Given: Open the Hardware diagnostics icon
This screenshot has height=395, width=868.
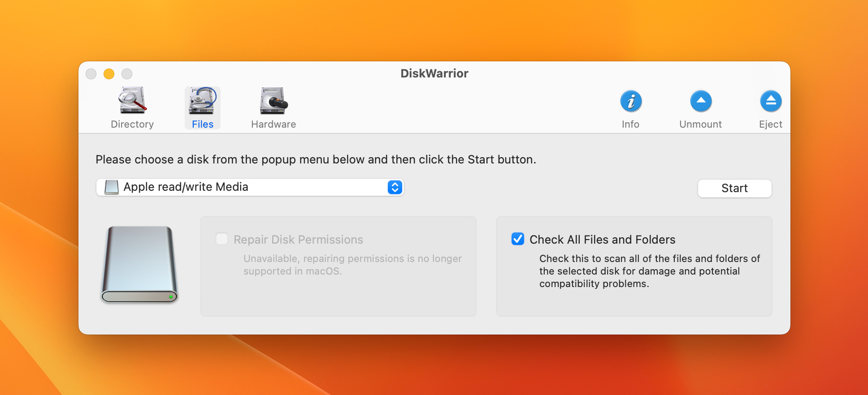Looking at the screenshot, I should tap(273, 100).
